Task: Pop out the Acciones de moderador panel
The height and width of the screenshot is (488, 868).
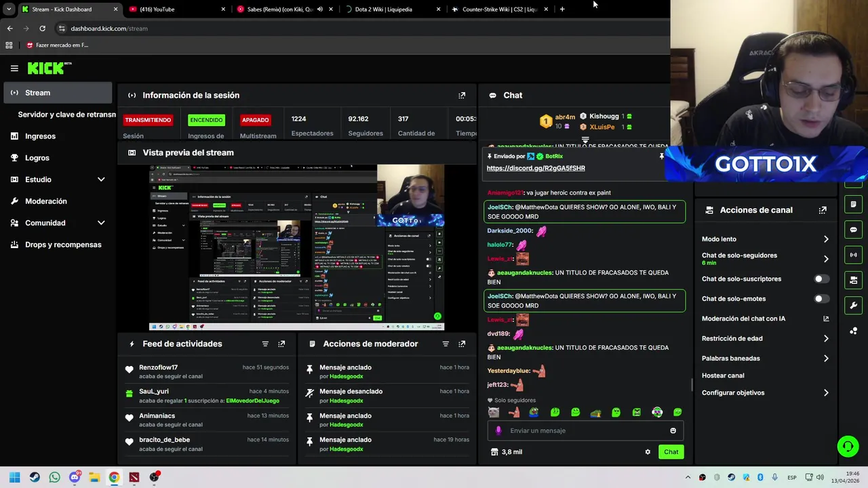Action: (462, 344)
